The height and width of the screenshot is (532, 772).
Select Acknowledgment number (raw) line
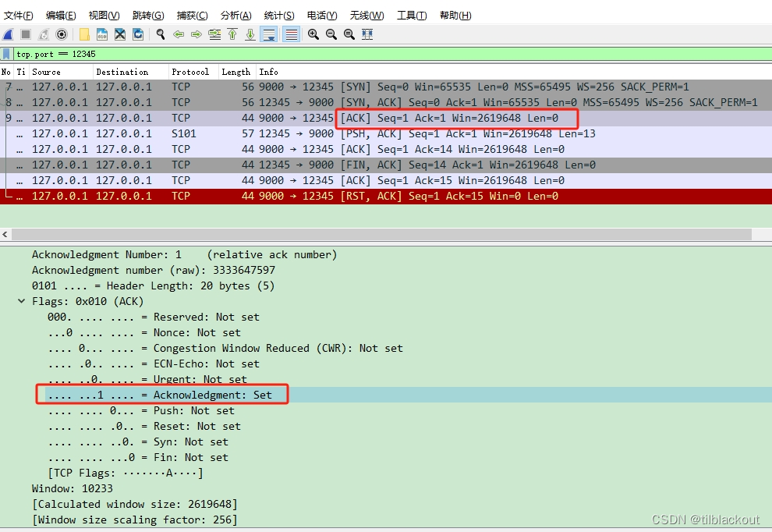(x=153, y=271)
